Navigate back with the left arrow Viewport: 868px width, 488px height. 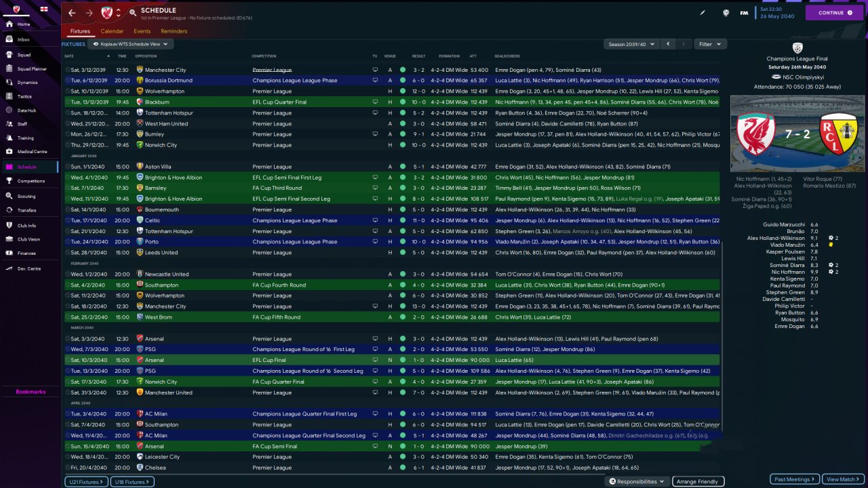72,13
